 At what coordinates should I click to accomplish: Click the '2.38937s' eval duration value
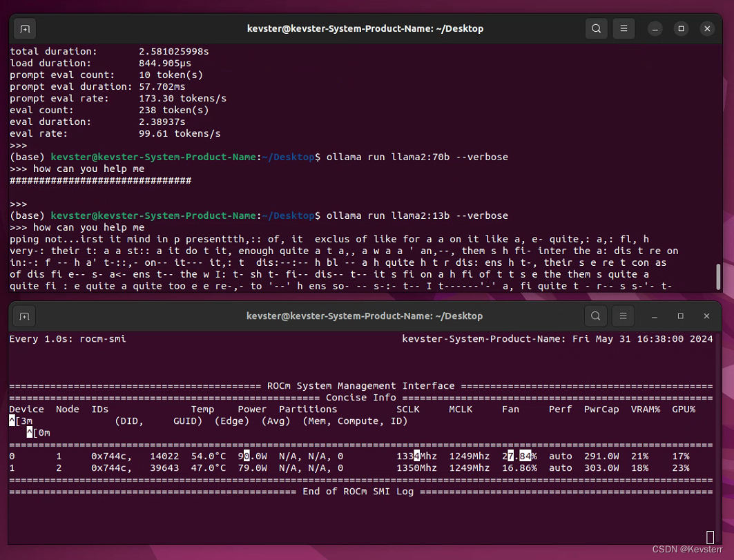162,122
